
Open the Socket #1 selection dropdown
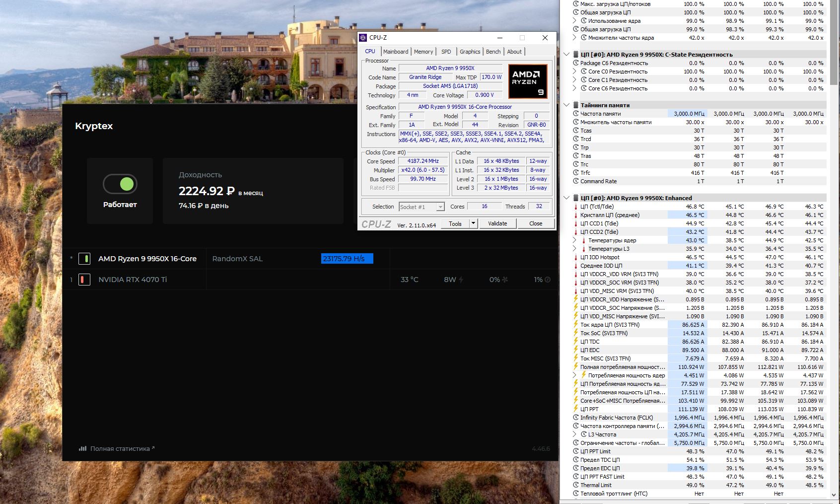point(421,207)
